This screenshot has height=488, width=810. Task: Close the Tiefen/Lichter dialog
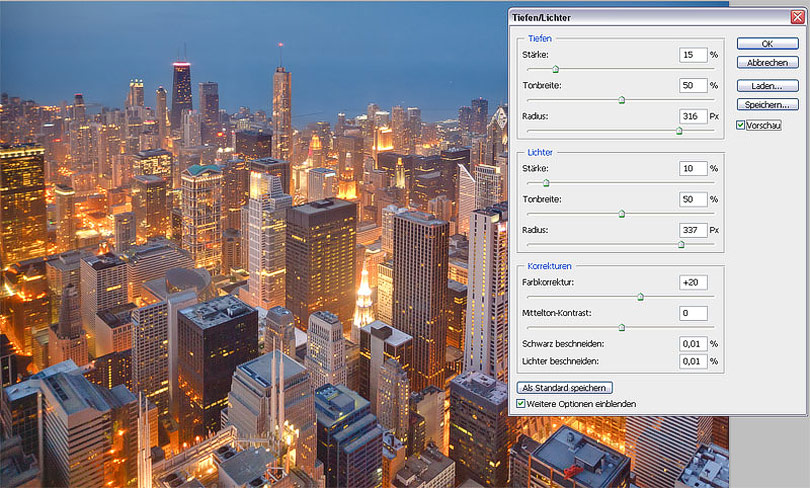click(798, 17)
